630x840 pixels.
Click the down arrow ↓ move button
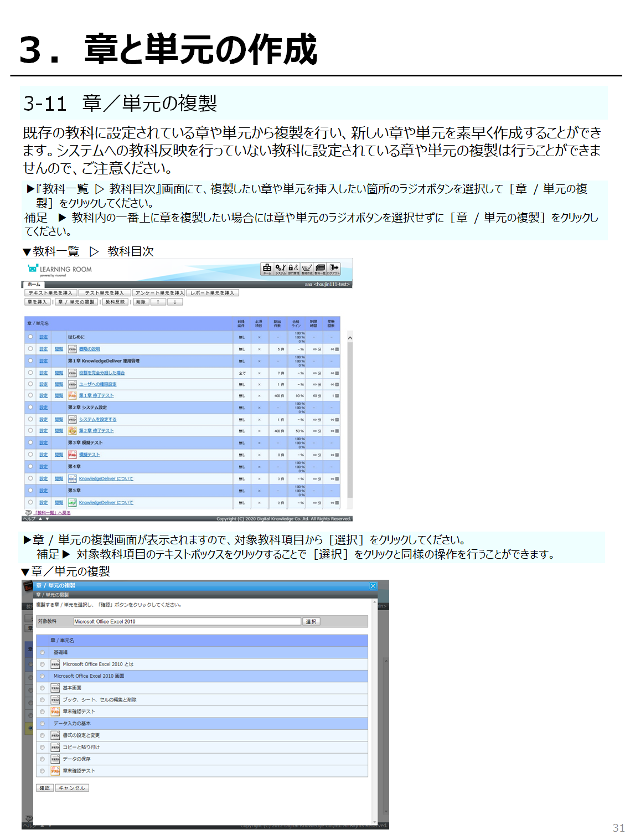click(174, 302)
